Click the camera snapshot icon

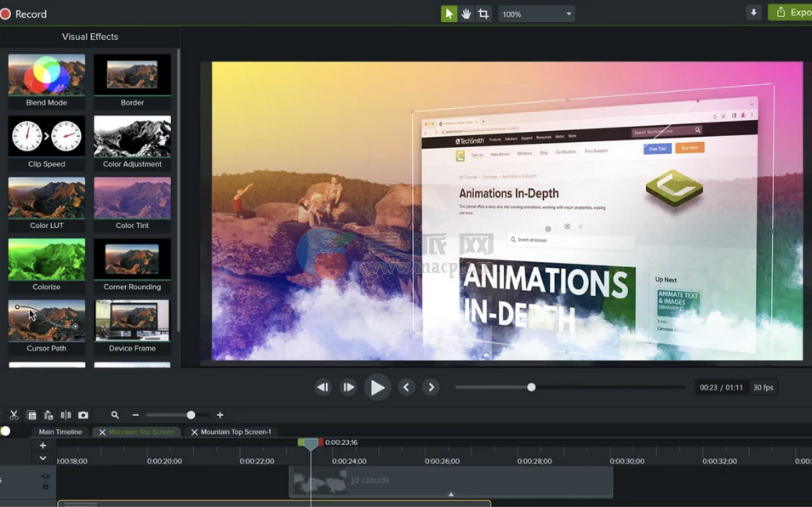(x=83, y=415)
